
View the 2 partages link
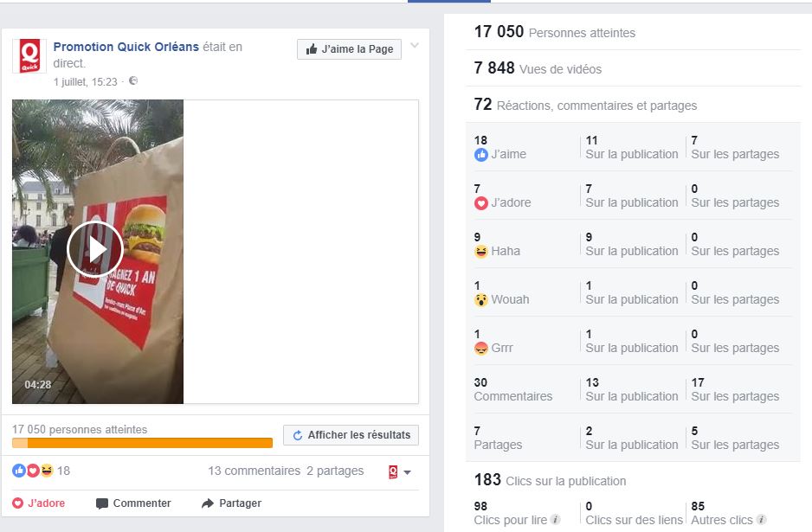click(x=335, y=471)
